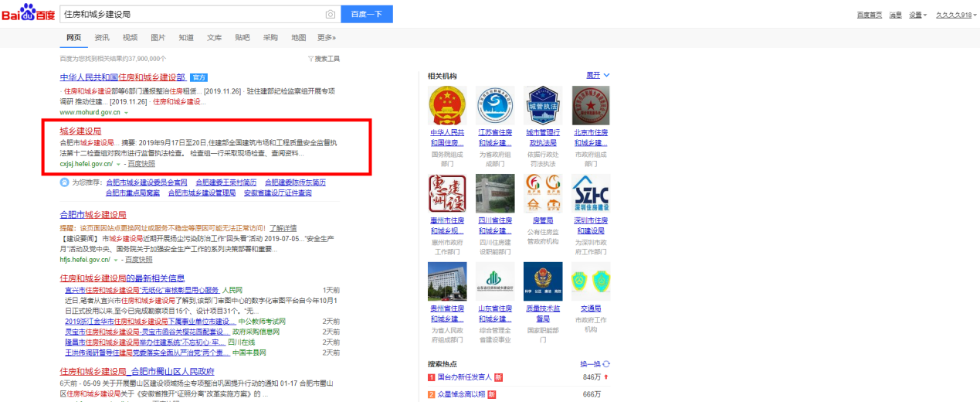The image size is (980, 402).
Task: Open dropdown arrow beside www.mohurd.gov.cn
Action: coord(126,113)
